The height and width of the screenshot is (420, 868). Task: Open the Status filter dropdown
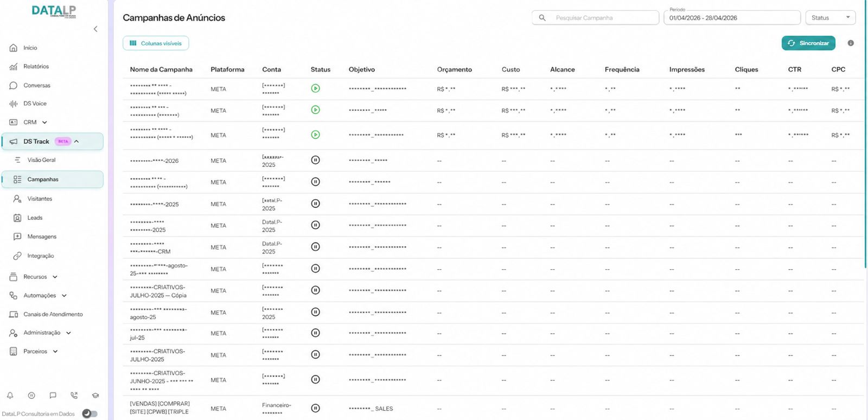(x=831, y=18)
